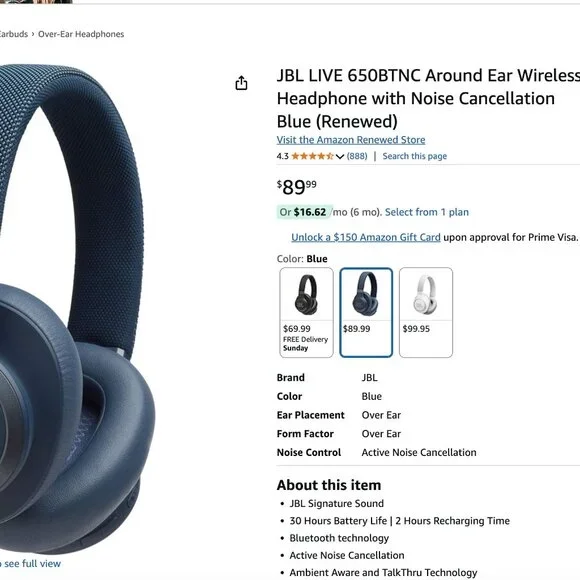The image size is (580, 580).
Task: Open Over-Ear Headphones breadcrumb
Action: tap(81, 34)
